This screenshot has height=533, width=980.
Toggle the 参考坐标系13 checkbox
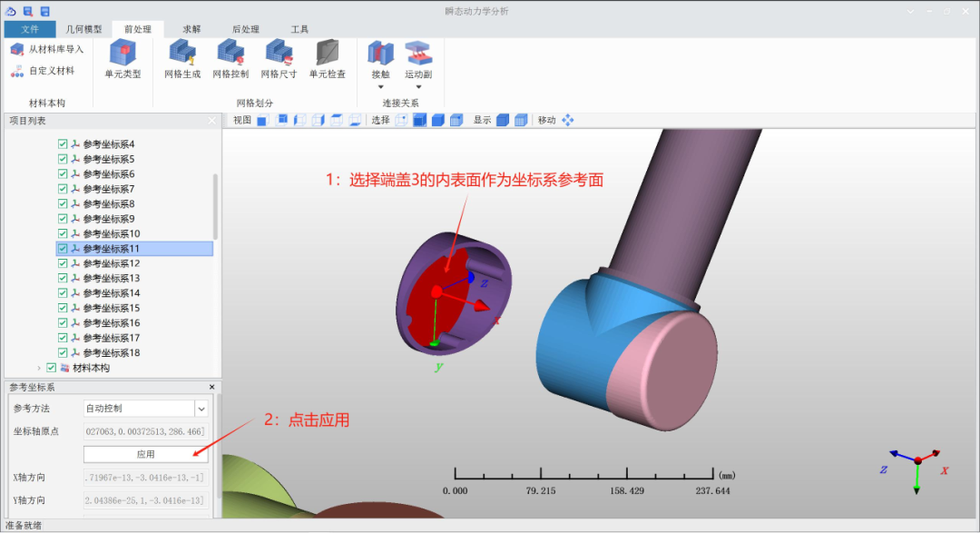coord(63,279)
